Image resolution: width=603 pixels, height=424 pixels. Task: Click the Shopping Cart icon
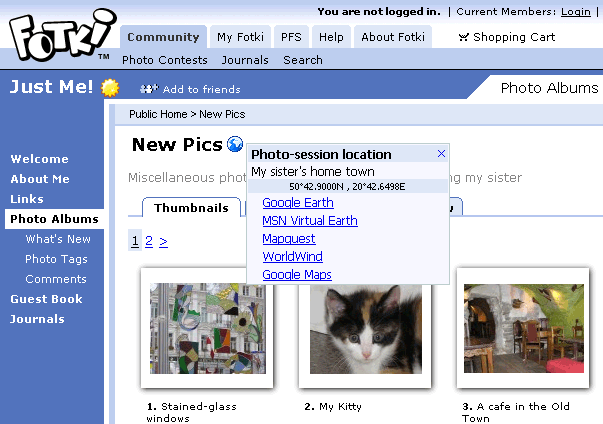point(464,37)
